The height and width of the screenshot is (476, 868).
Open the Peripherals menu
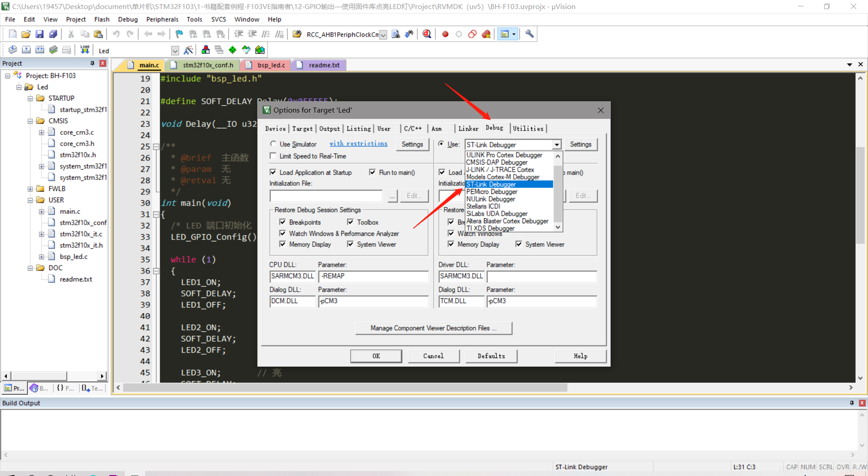(x=162, y=19)
